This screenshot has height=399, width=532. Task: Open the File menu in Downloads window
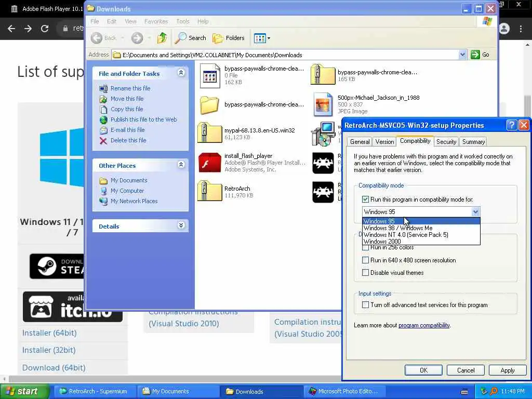point(95,21)
